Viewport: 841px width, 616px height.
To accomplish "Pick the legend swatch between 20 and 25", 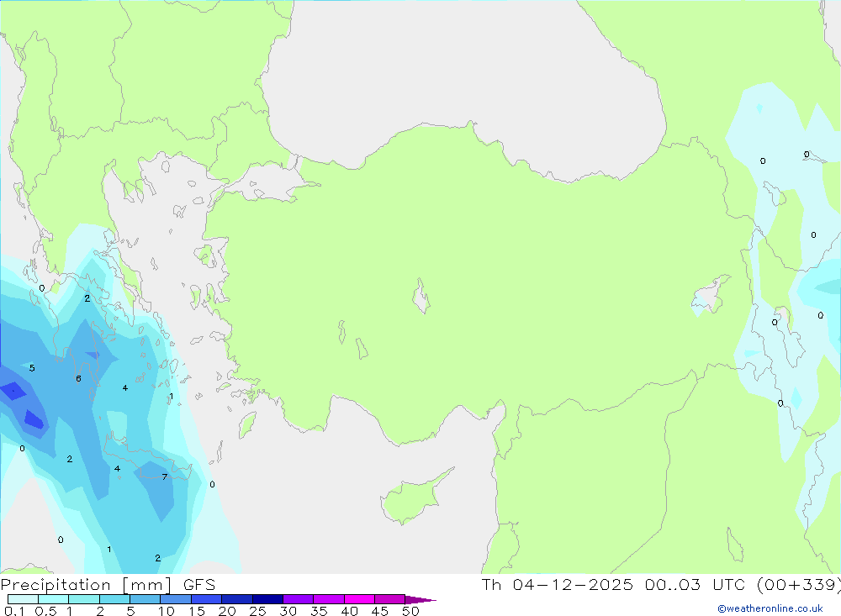I will pos(236,599).
